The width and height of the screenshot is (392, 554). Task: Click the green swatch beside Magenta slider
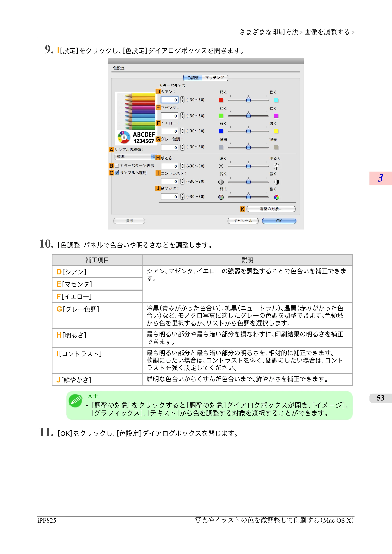tap(221, 116)
